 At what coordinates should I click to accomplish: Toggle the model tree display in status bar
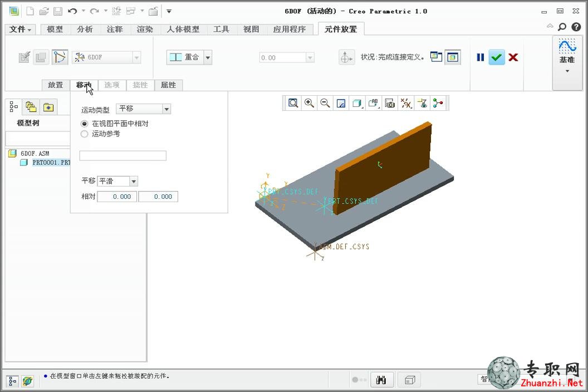pyautogui.click(x=12, y=381)
